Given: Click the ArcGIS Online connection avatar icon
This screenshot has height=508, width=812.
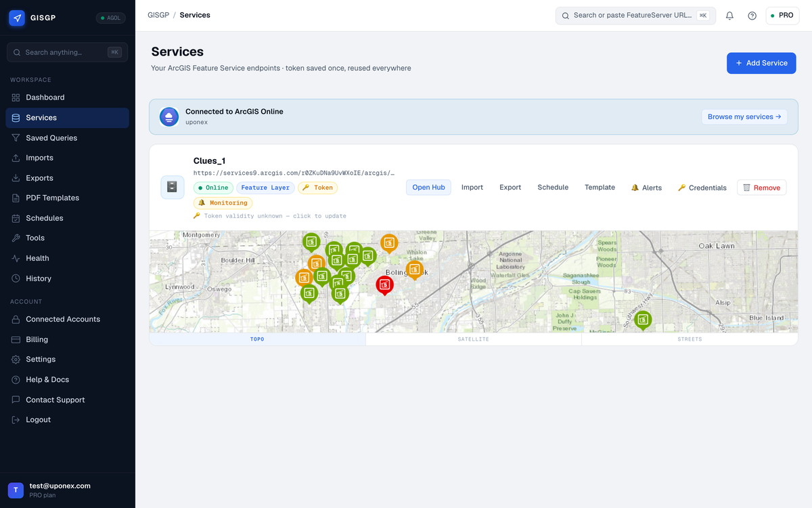Looking at the screenshot, I should (x=169, y=117).
